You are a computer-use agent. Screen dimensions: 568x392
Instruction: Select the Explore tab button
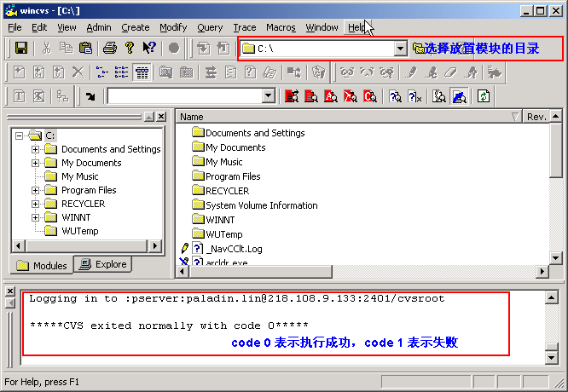[102, 264]
